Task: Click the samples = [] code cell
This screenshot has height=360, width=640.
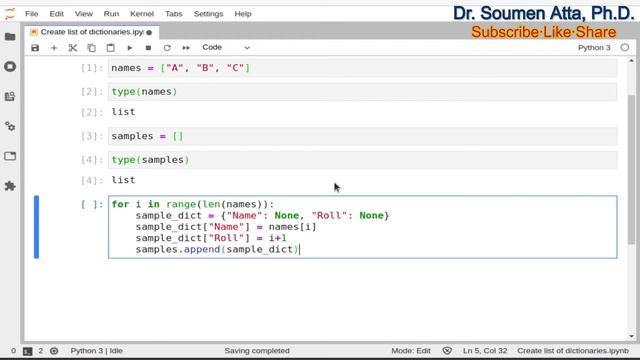Action: 362,136
